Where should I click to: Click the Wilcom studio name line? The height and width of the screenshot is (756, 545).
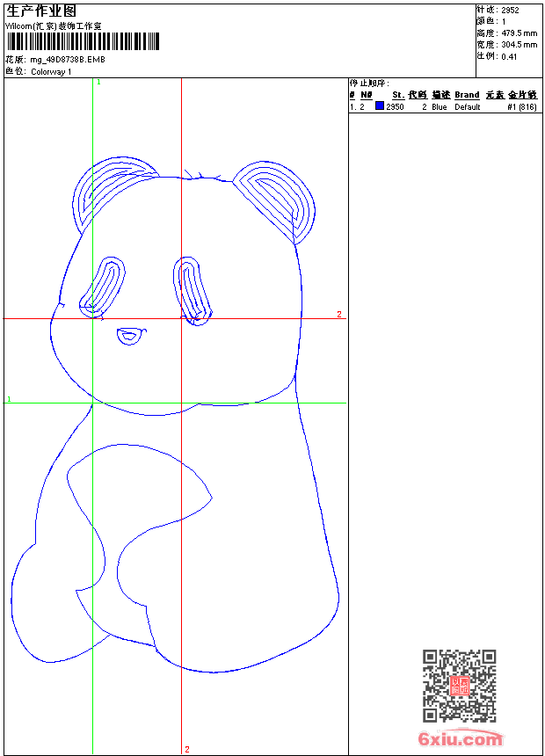coord(54,26)
